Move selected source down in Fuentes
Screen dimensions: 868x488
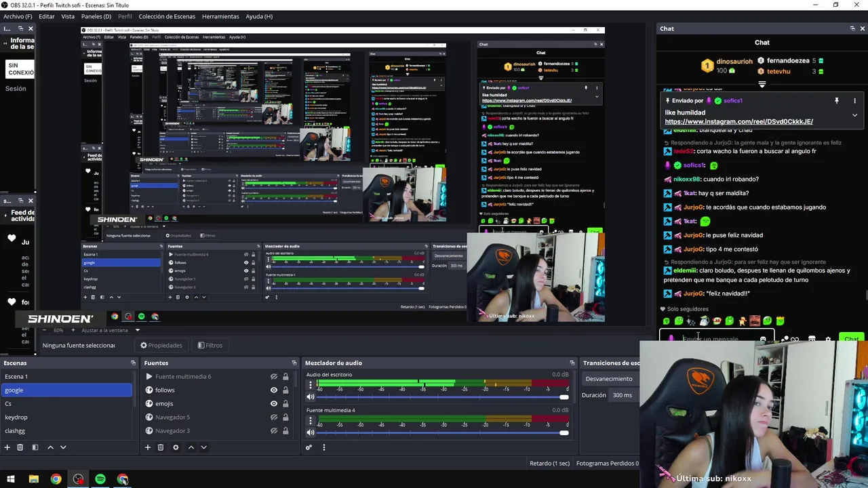[203, 447]
